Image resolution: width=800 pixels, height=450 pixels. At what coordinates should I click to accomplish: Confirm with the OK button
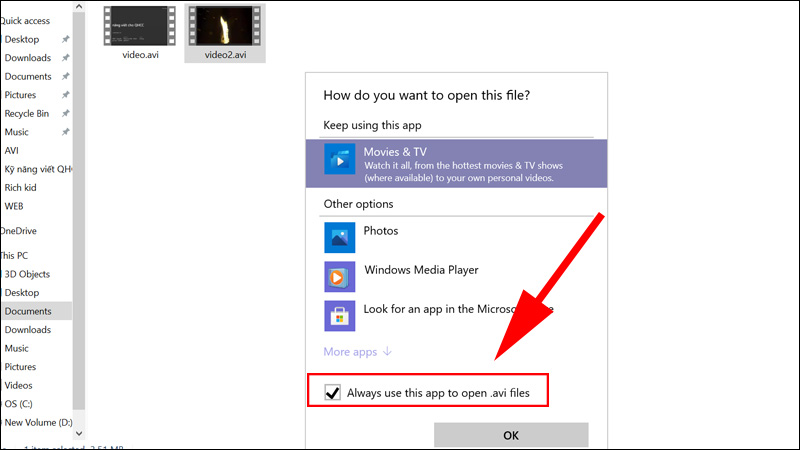coord(511,435)
